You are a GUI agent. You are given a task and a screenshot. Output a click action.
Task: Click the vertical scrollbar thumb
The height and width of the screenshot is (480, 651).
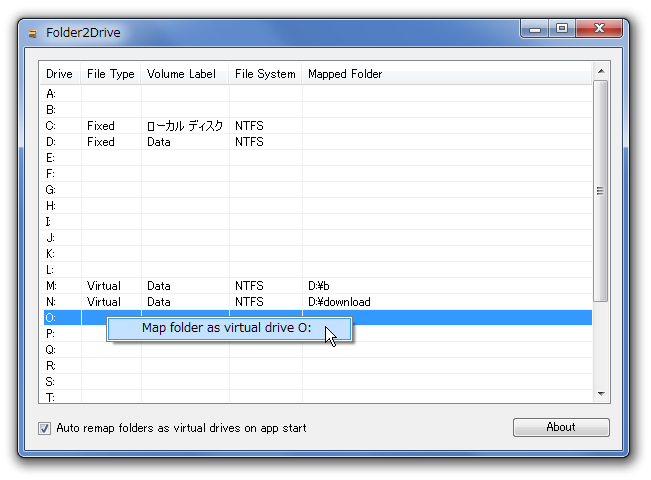coord(600,191)
